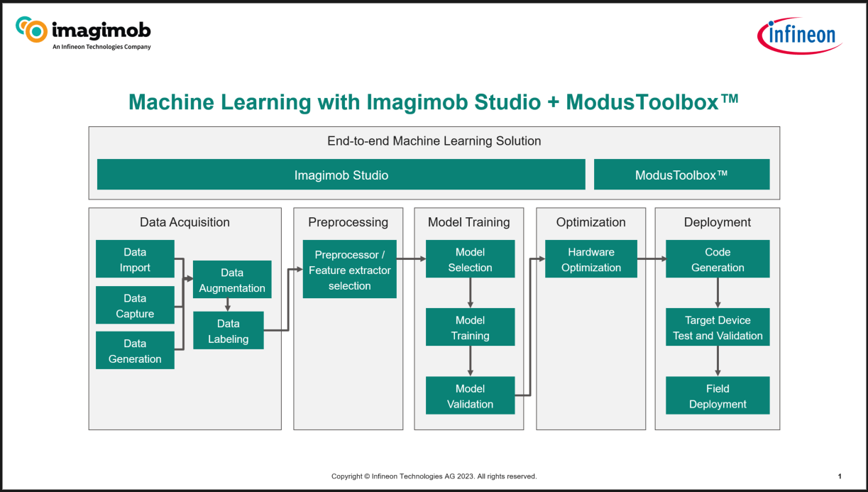Select the Data Import block
Viewport: 868px width, 492px height.
click(135, 258)
